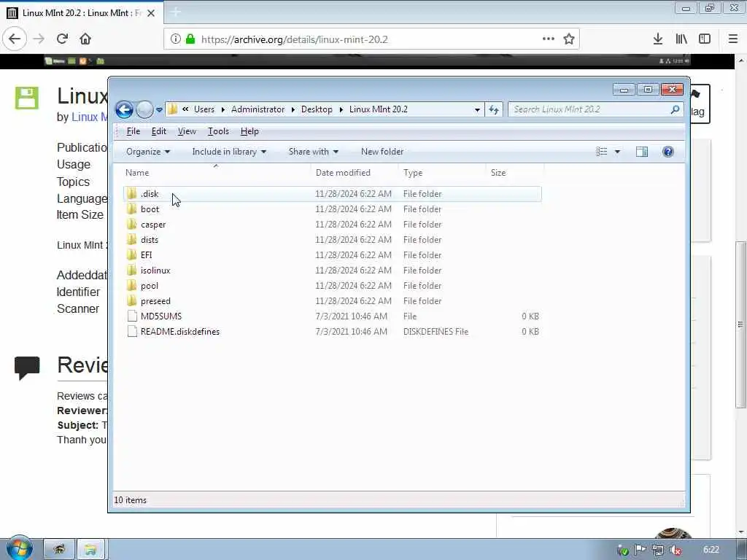
Task: Click the Windows Start orb
Action: (19, 548)
